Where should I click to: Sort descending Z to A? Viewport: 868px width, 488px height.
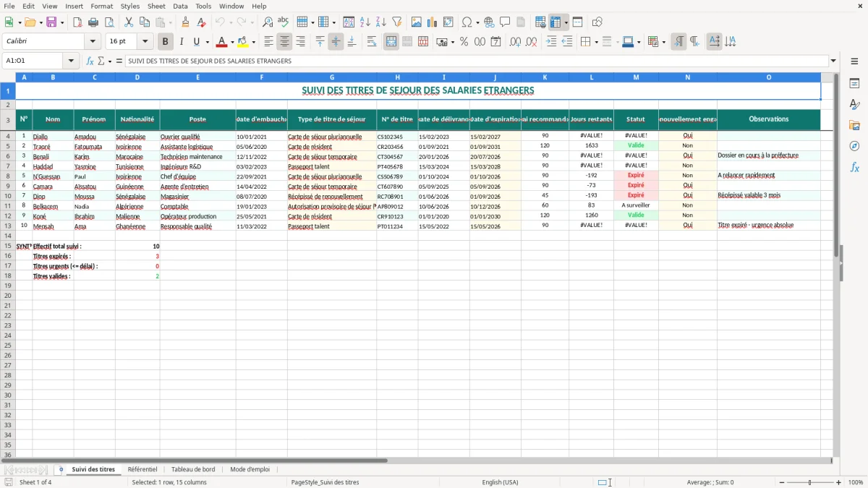click(x=381, y=22)
